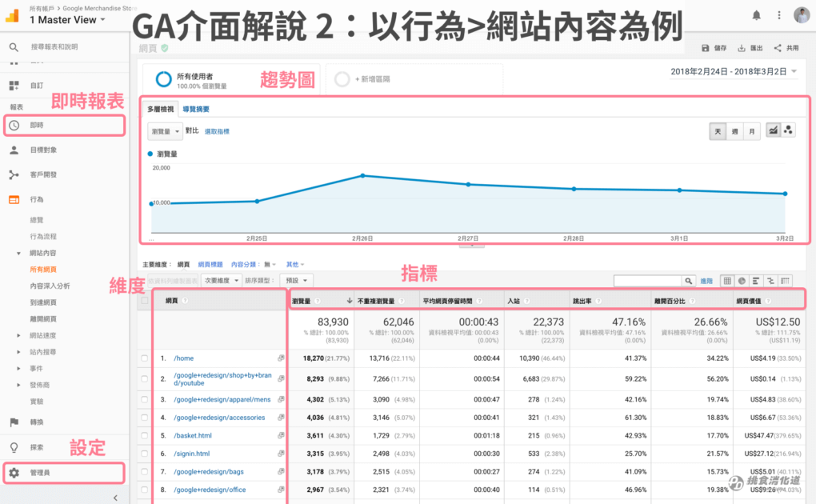Click the 匯出 export icon
Image resolution: width=816 pixels, height=504 pixels.
coord(741,48)
